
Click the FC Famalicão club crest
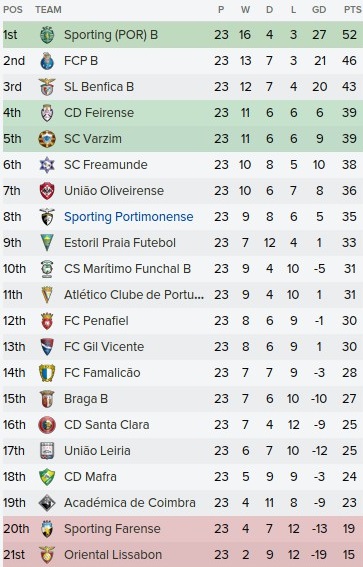[47, 373]
